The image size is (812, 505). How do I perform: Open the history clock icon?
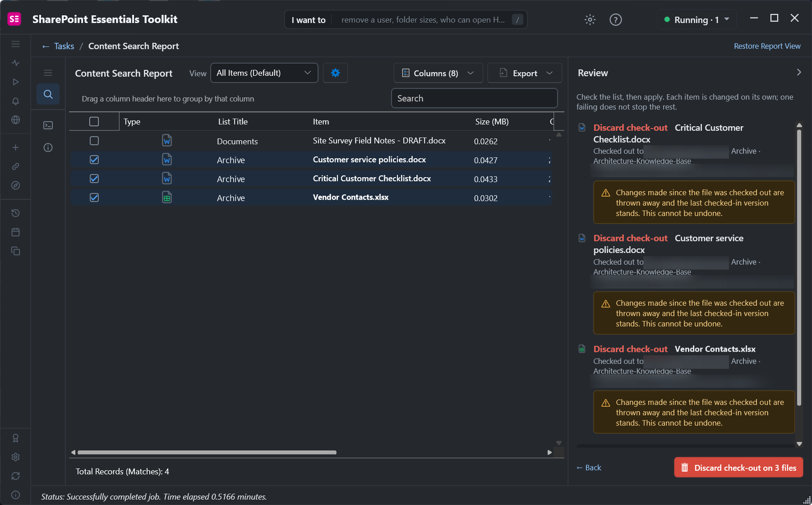pyautogui.click(x=16, y=213)
